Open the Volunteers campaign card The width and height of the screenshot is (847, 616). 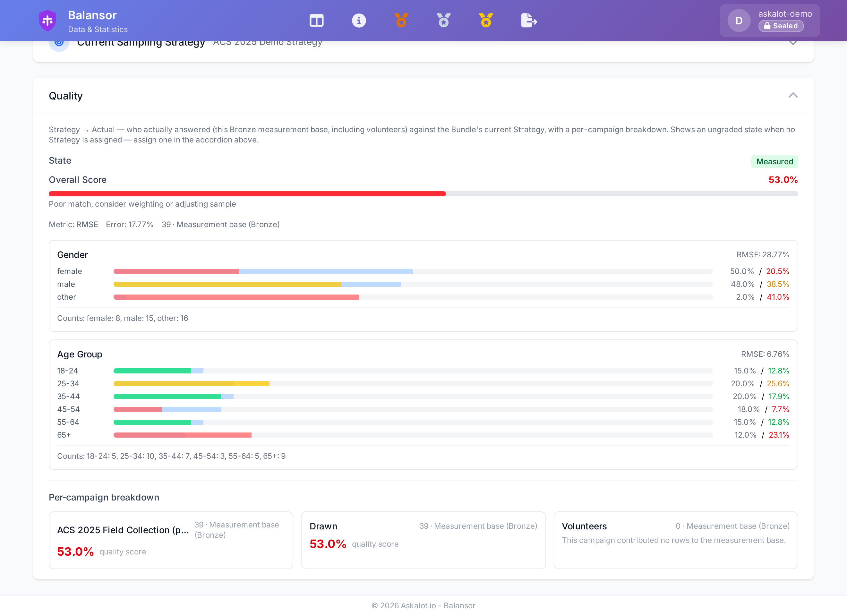pos(676,540)
